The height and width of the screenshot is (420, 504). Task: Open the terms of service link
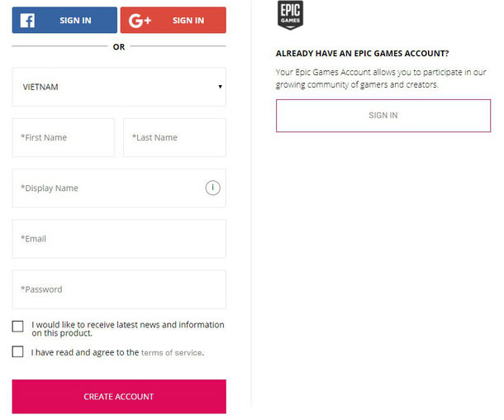(x=171, y=352)
